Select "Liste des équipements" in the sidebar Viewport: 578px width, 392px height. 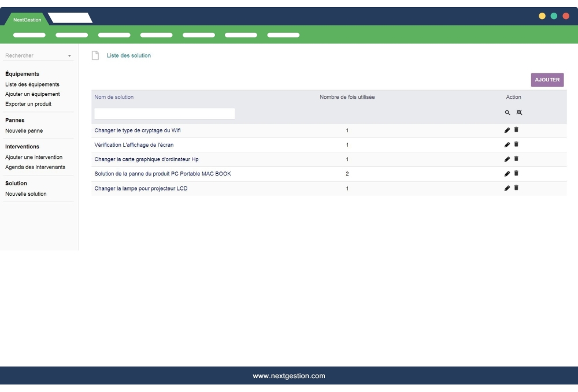click(32, 84)
